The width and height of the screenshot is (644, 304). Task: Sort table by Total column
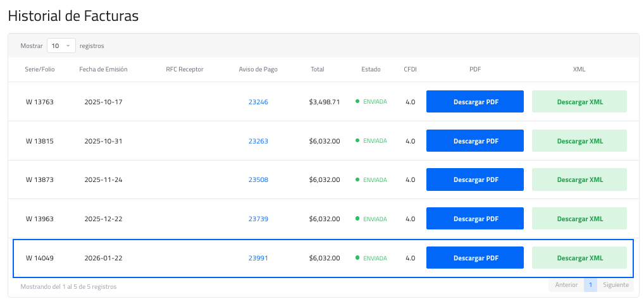click(317, 70)
